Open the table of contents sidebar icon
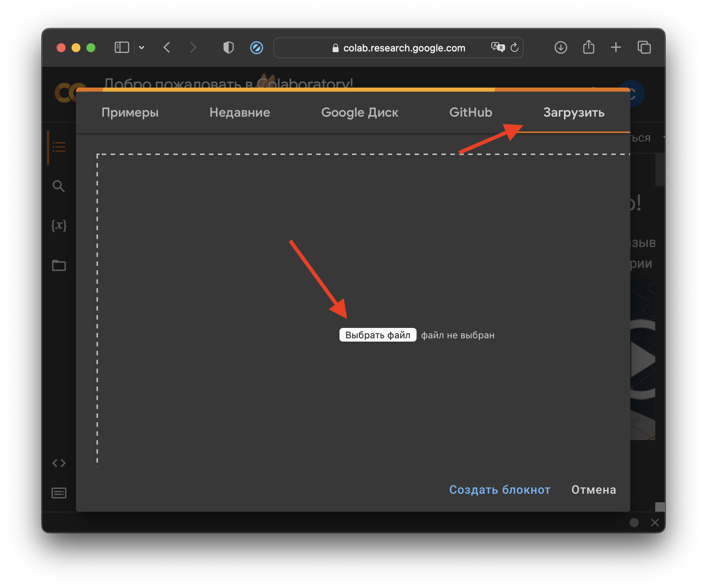 [x=59, y=147]
